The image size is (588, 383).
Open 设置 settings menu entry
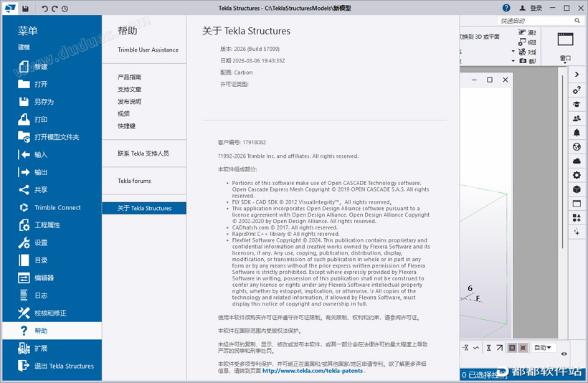click(52, 242)
